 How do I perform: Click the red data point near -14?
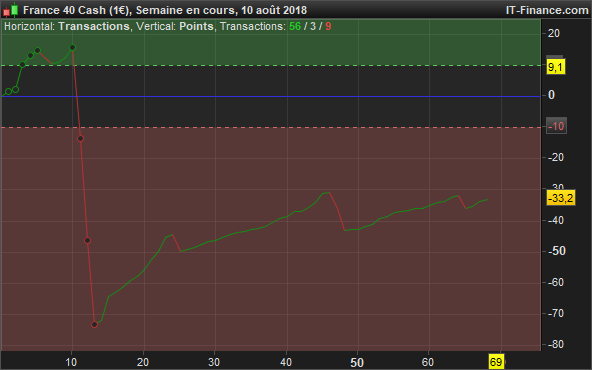[80, 139]
